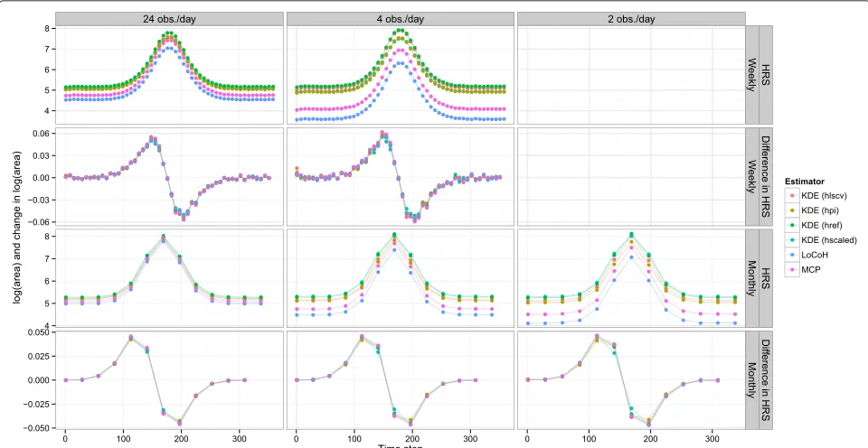Click the "-0.025" y-axis tick label
868x448 pixels.
(x=38, y=403)
